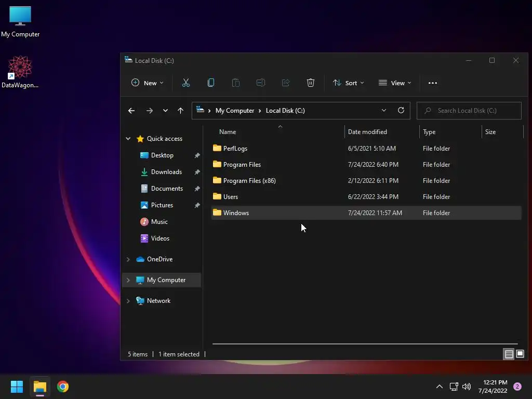
Task: Select the DataWagon desktop shortcut
Action: [x=20, y=72]
